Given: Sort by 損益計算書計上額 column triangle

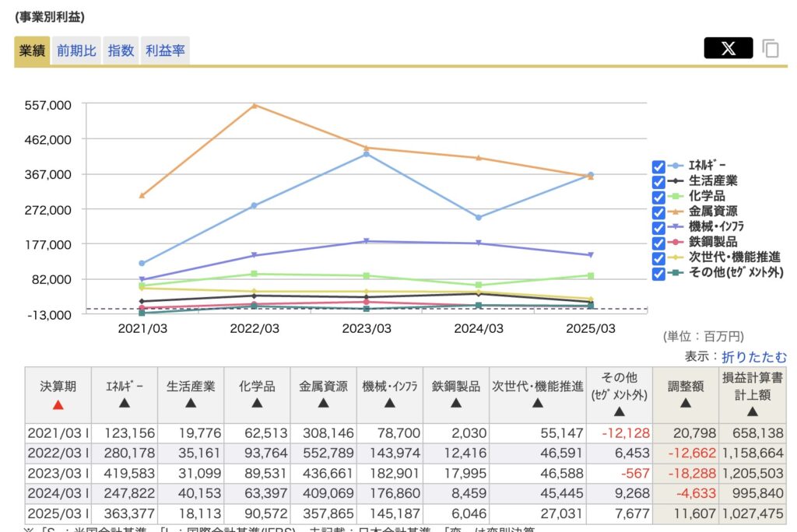Looking at the screenshot, I should tap(753, 411).
